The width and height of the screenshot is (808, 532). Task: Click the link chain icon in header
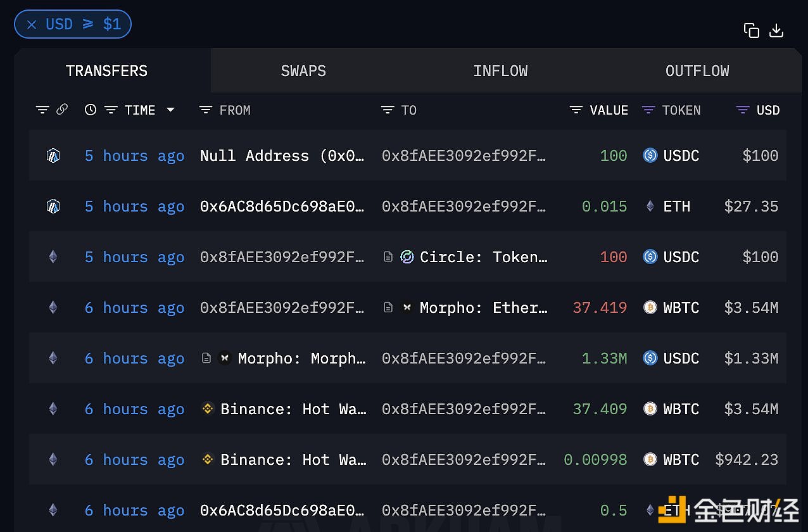pyautogui.click(x=62, y=110)
